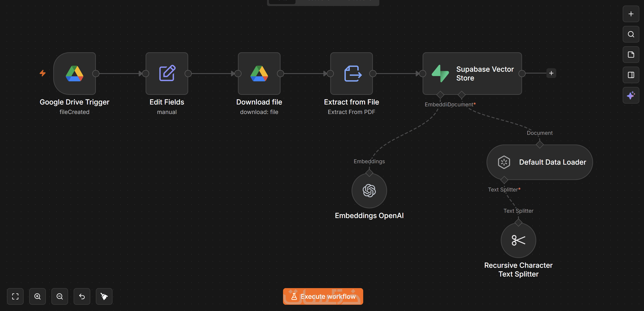The height and width of the screenshot is (311, 644).
Task: Click the Google Drive Trigger output handle
Action: [96, 74]
